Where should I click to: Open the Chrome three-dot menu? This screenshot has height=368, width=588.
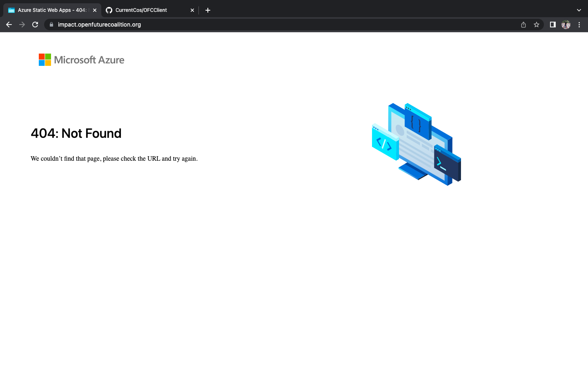point(579,25)
